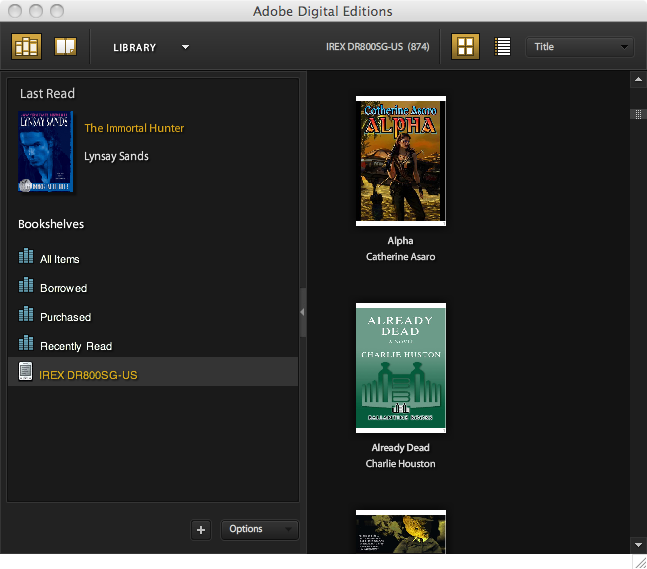Click the Purchased bookshelf icon
Screen dimensions: 647x569
(x=26, y=314)
